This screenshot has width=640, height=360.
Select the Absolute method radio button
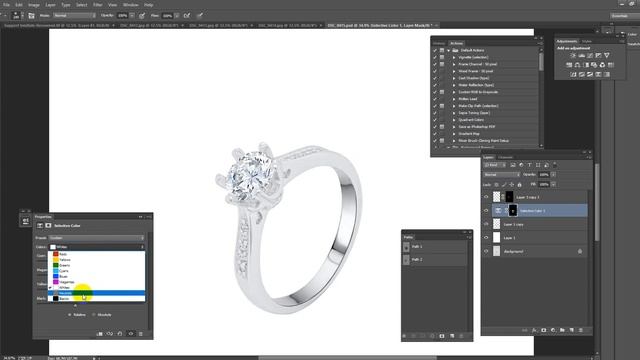coord(94,315)
